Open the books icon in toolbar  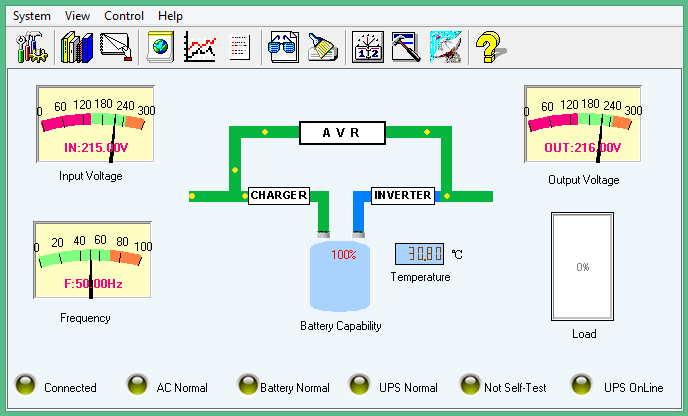tap(77, 47)
